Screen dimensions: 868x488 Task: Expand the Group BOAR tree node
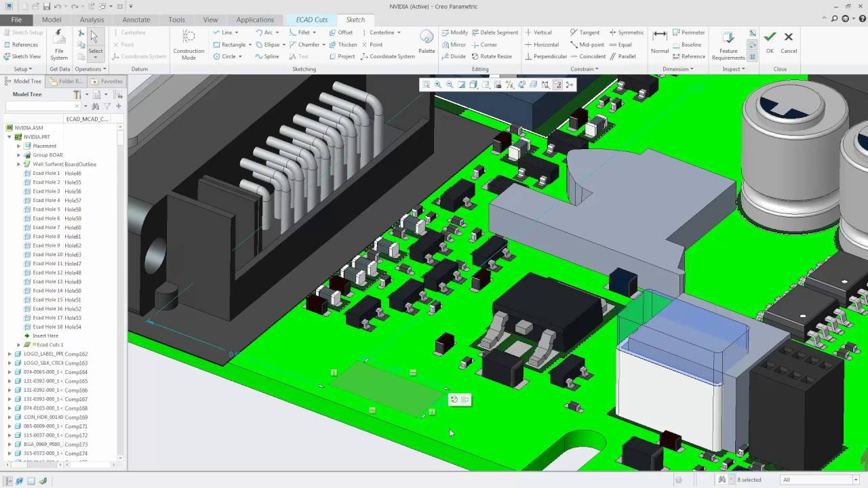click(x=18, y=155)
